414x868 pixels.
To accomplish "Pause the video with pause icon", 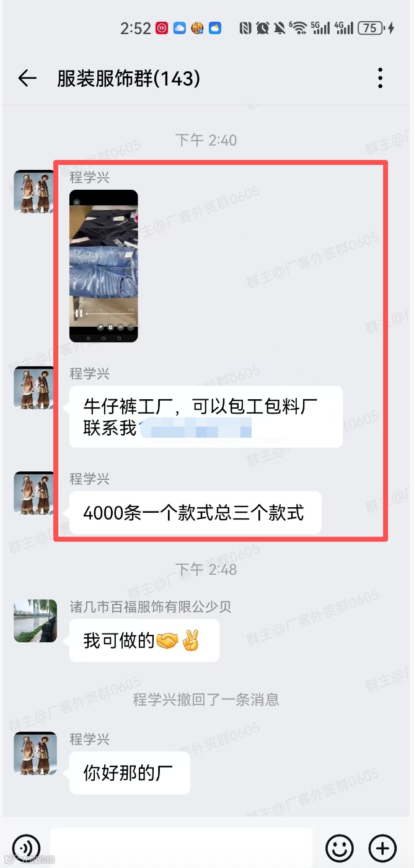I will [79, 313].
